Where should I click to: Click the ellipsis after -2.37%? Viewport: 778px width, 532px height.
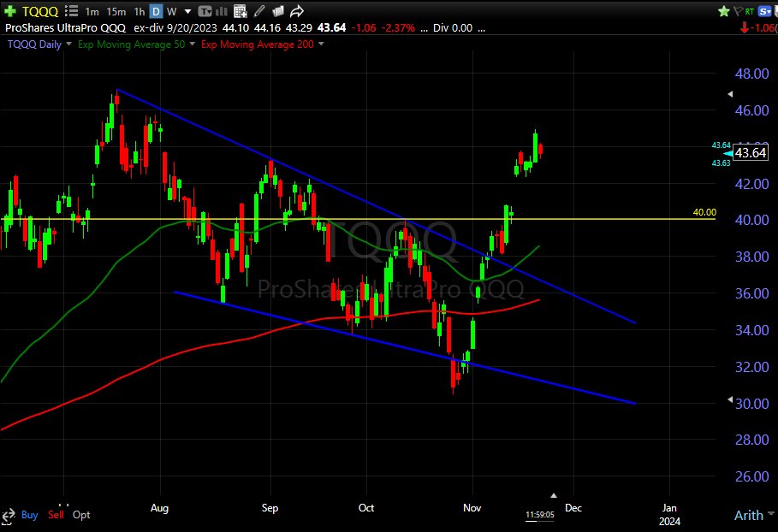point(425,29)
